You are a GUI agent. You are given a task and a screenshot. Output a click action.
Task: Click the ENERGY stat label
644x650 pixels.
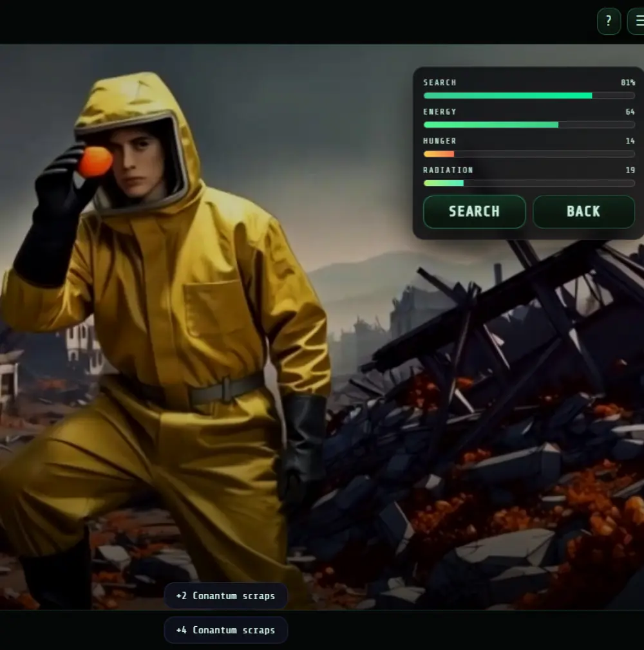pyautogui.click(x=440, y=112)
